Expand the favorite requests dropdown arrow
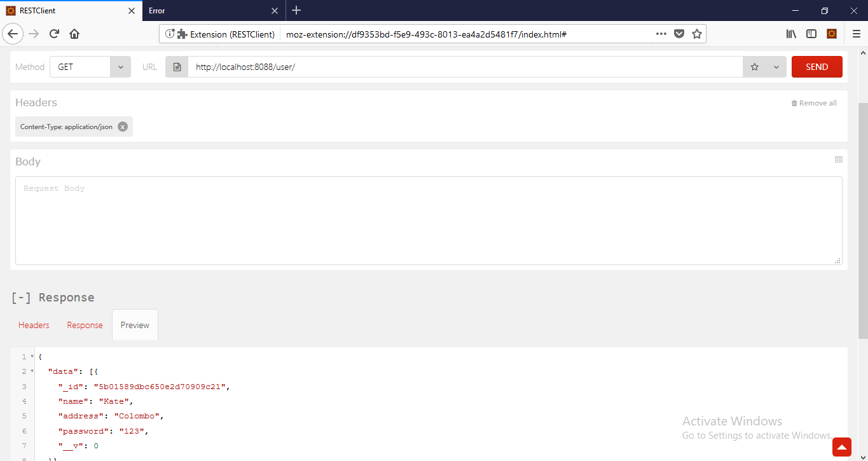The height and width of the screenshot is (461, 868). coord(776,67)
